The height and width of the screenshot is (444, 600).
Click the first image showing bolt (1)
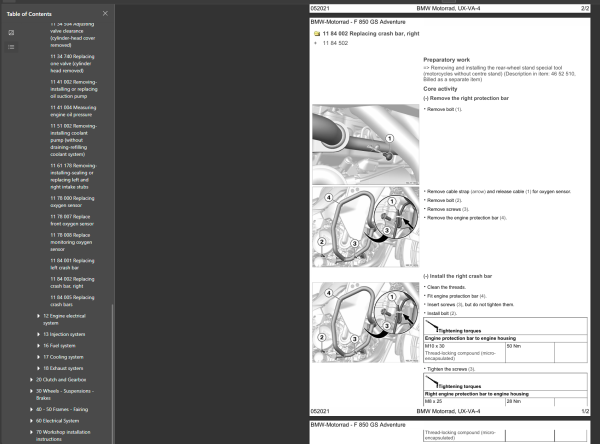click(x=365, y=144)
